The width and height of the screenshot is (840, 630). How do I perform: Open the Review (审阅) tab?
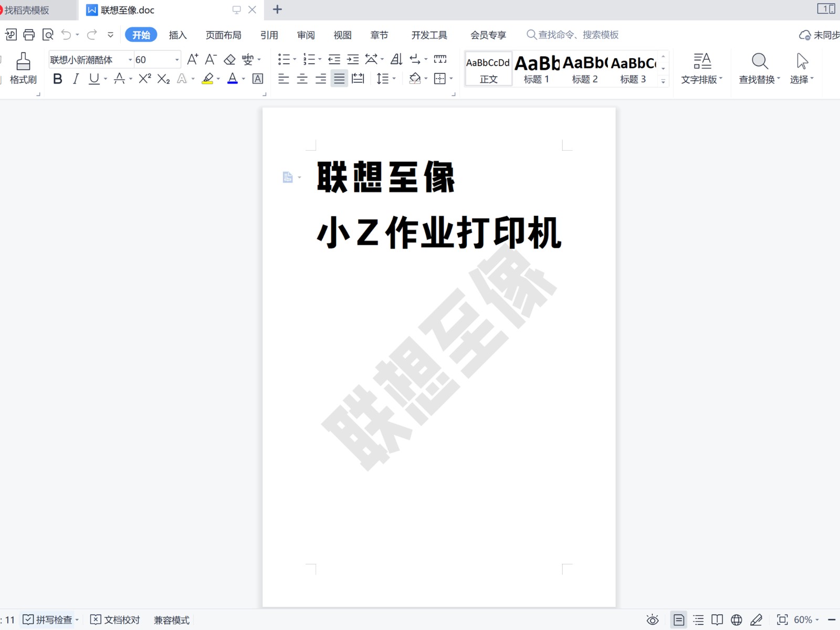[x=306, y=35]
